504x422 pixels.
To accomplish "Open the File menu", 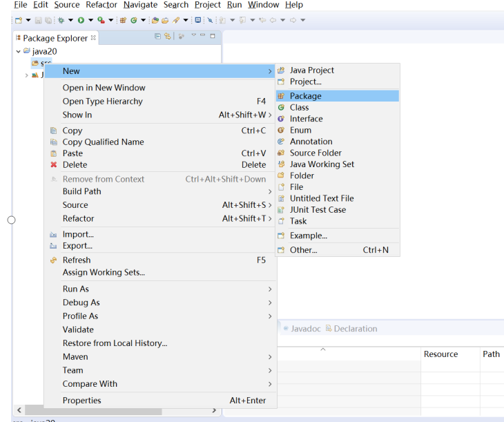I will 21,5.
